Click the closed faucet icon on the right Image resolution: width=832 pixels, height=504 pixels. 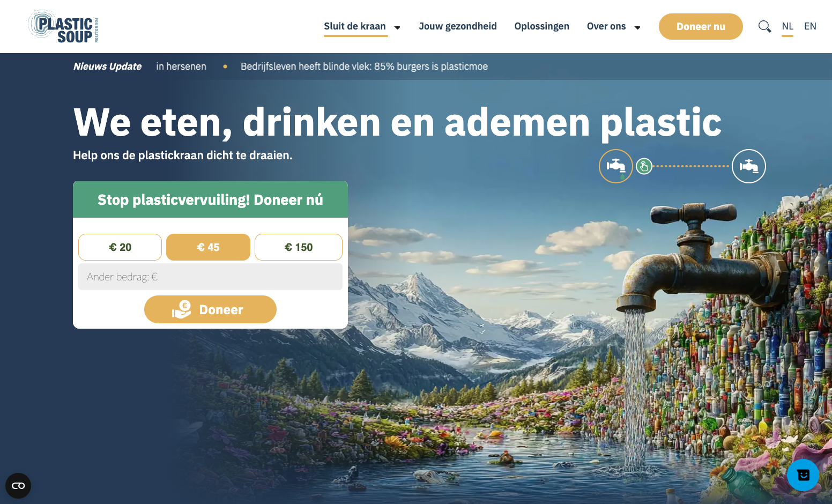pos(749,166)
